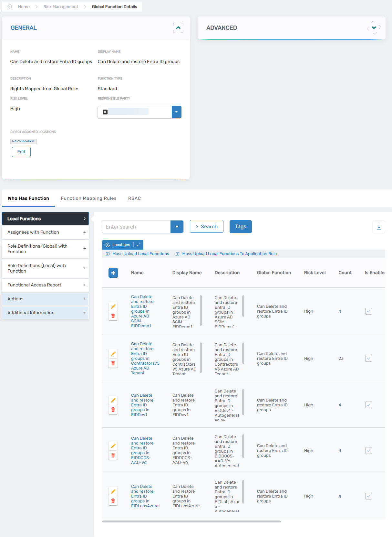This screenshot has width=392, height=537.
Task: Delete the ContractorsV5 Azure AD Tenant row
Action: pos(113,363)
